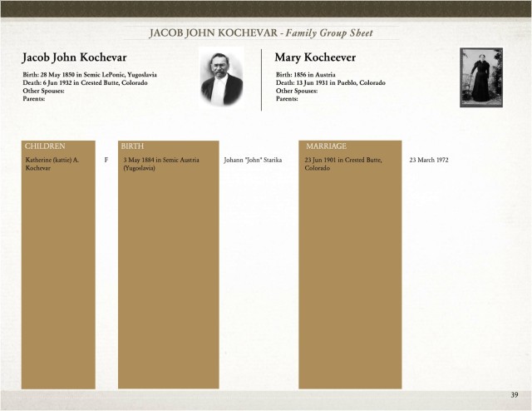Click Jacob's birth line 28 May 1850
532x411 pixels.
pyautogui.click(x=90, y=75)
